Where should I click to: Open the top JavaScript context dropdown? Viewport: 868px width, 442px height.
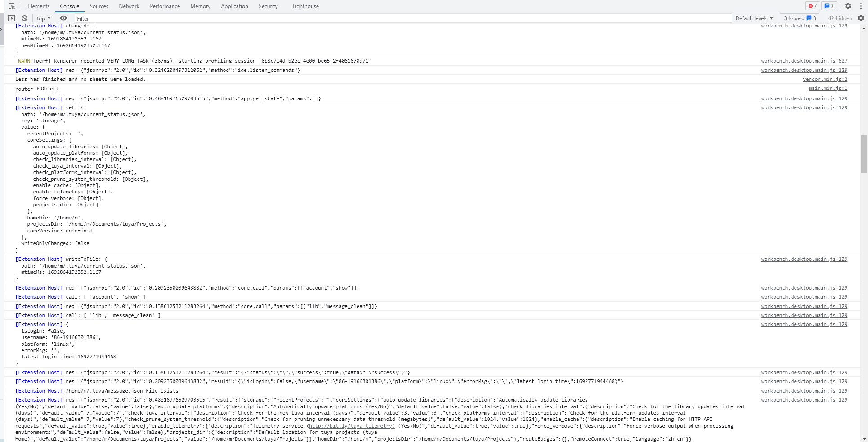coord(44,18)
